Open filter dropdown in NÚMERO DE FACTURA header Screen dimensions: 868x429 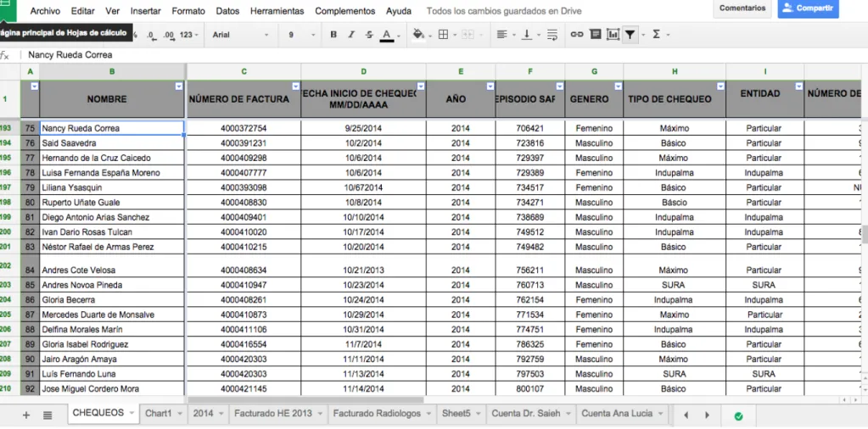[x=295, y=86]
